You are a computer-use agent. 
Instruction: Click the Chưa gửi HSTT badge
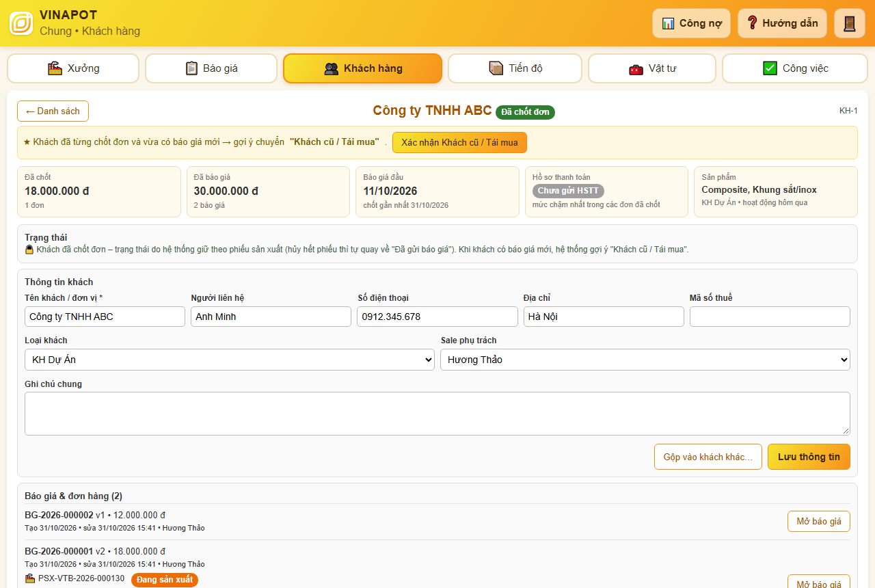tap(568, 191)
